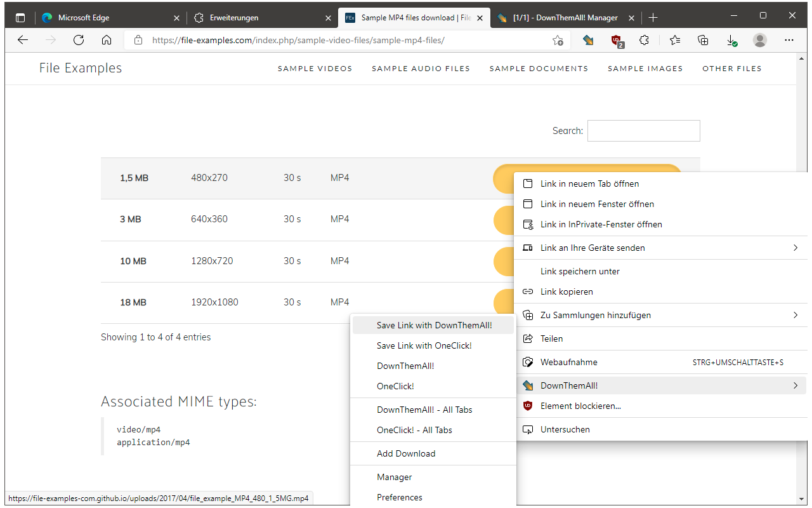
Task: Open the uBlock Origin extension icon
Action: click(x=617, y=41)
